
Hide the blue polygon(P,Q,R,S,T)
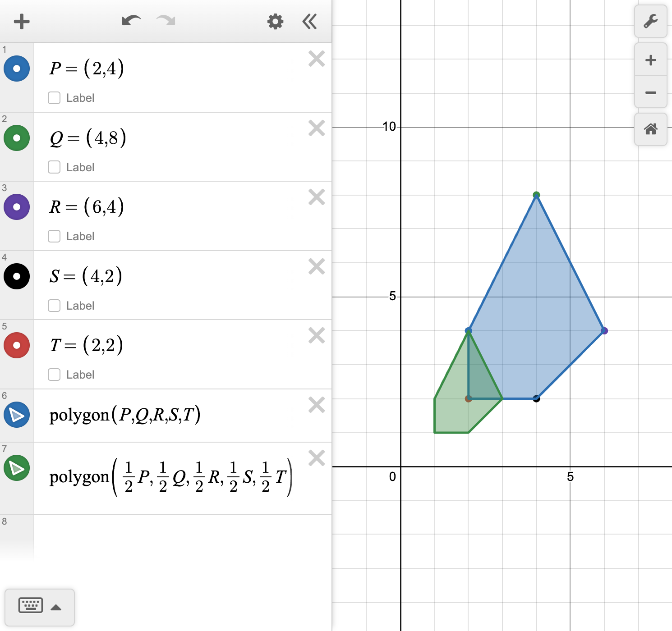pos(17,415)
